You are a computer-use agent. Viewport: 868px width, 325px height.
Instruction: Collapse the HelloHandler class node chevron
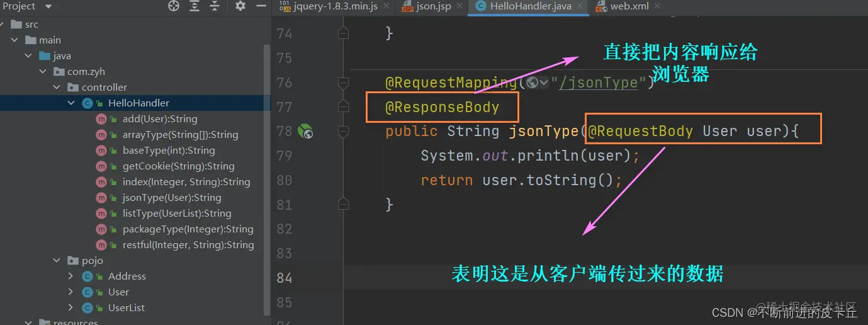point(72,103)
